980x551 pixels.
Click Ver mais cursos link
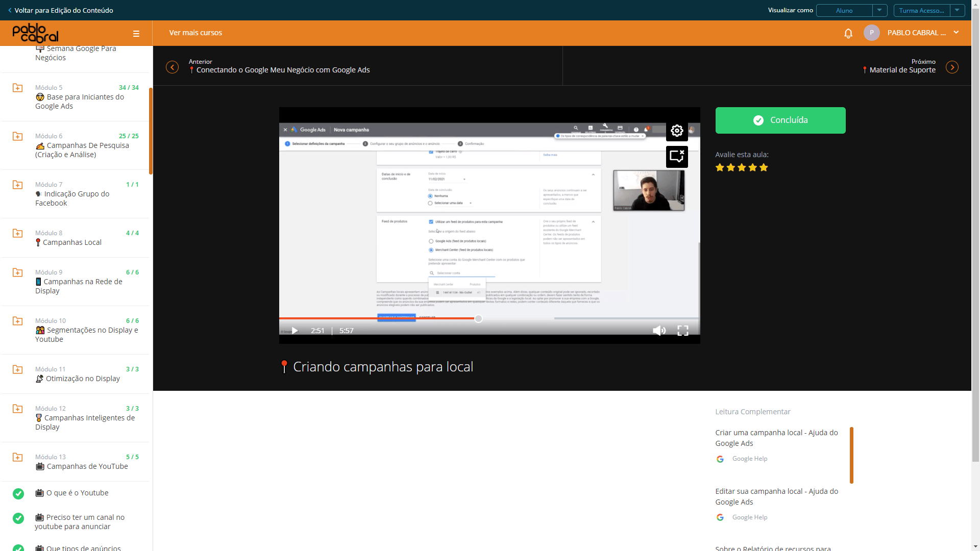click(x=195, y=33)
